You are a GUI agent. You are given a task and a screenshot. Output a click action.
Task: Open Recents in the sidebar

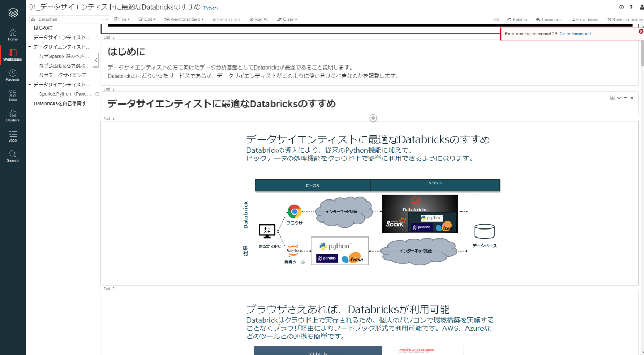[x=13, y=75]
